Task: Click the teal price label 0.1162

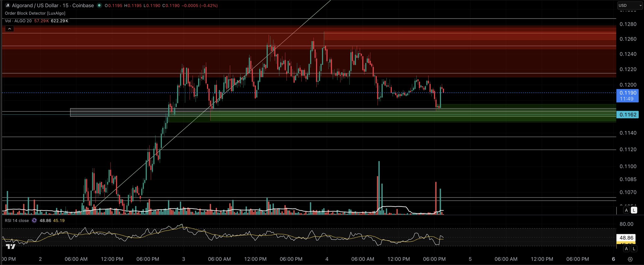Action: point(628,115)
